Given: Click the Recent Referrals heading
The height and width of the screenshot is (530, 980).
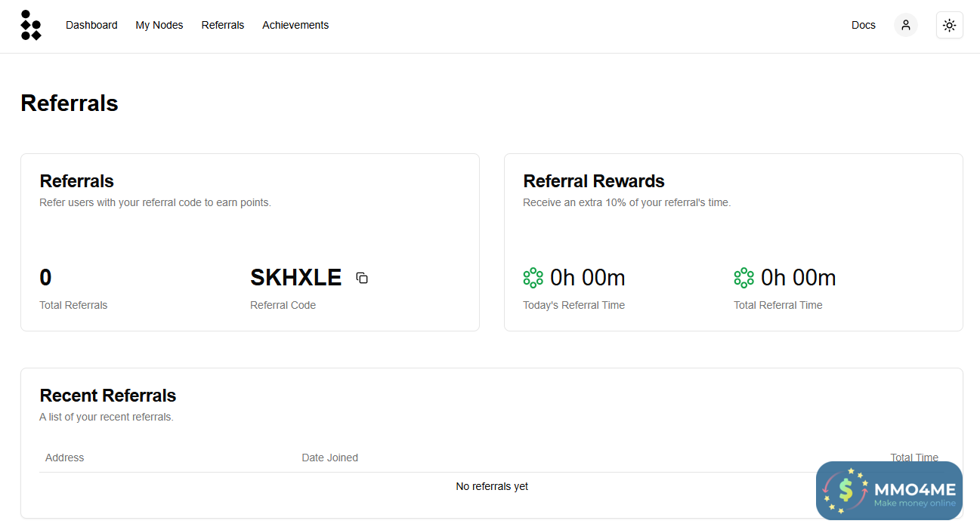Looking at the screenshot, I should coord(108,396).
